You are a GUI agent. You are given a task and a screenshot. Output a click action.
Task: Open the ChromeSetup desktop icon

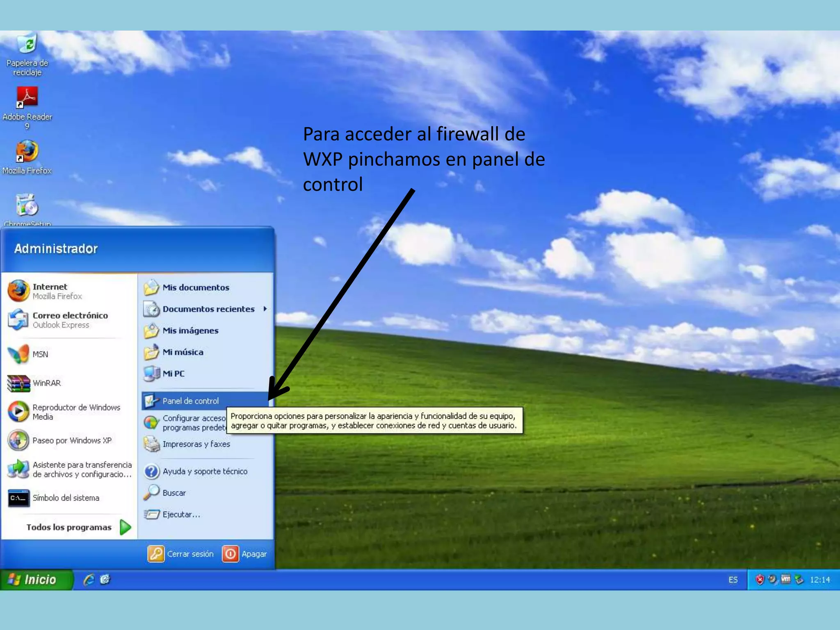click(27, 209)
